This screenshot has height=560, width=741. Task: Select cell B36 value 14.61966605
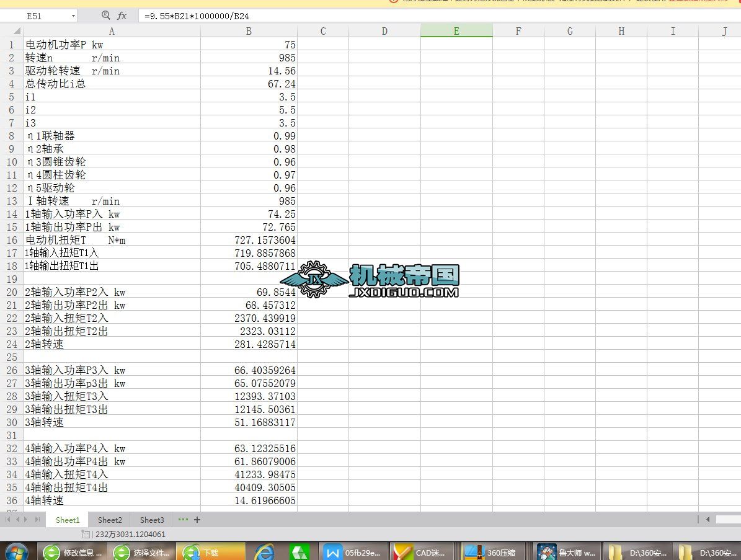coord(249,500)
